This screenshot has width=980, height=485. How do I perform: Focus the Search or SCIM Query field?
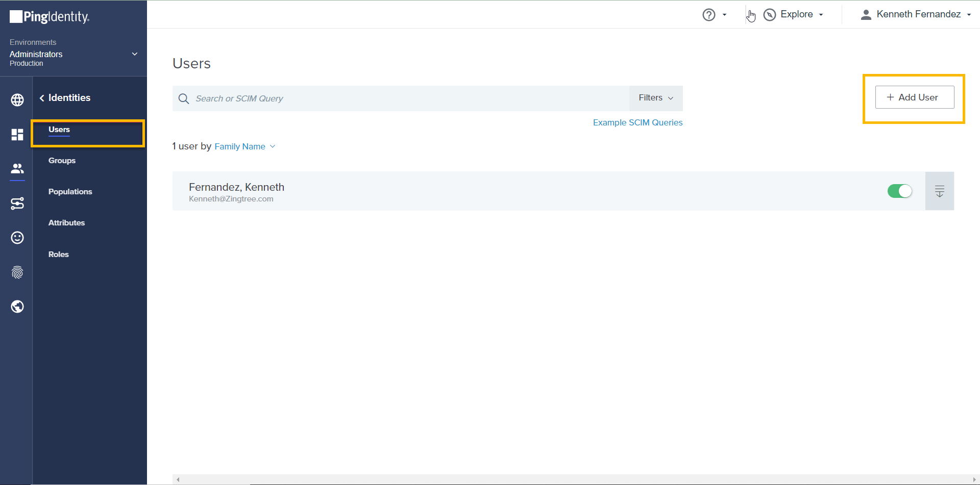coord(401,98)
